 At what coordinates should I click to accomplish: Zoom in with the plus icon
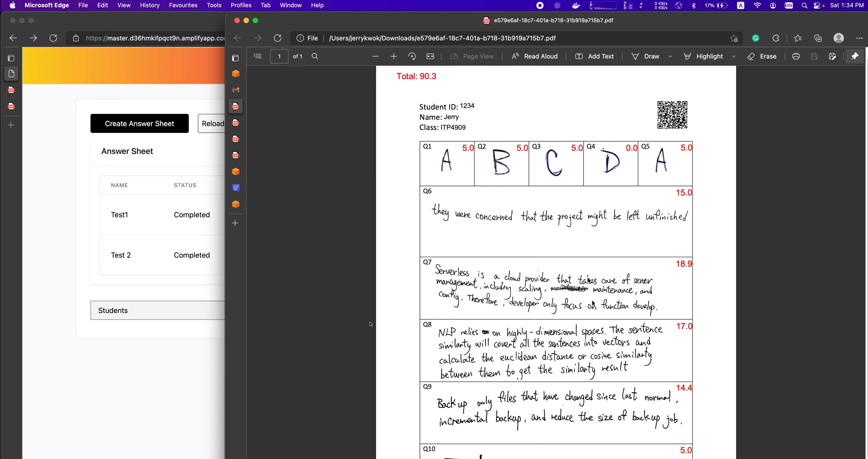coord(393,56)
